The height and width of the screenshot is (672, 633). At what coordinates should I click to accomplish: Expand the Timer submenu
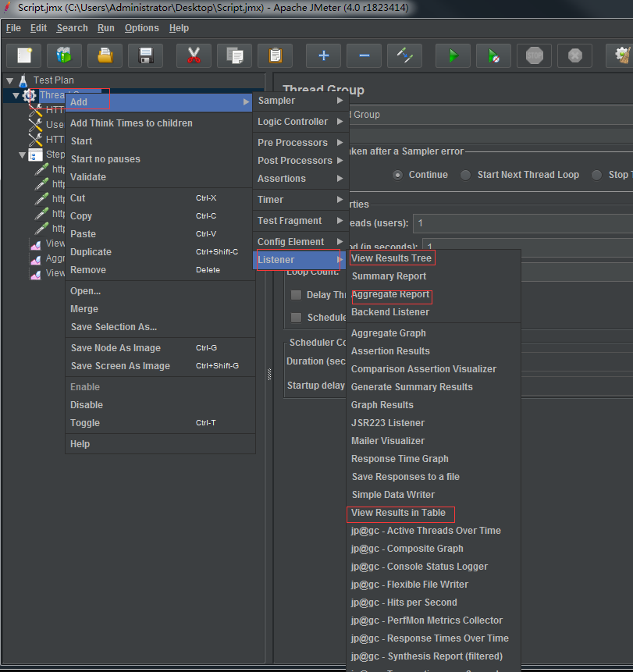coord(300,200)
